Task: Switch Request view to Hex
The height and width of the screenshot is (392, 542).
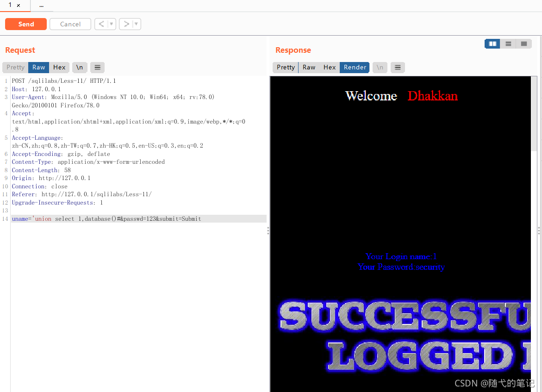Action: coord(59,68)
